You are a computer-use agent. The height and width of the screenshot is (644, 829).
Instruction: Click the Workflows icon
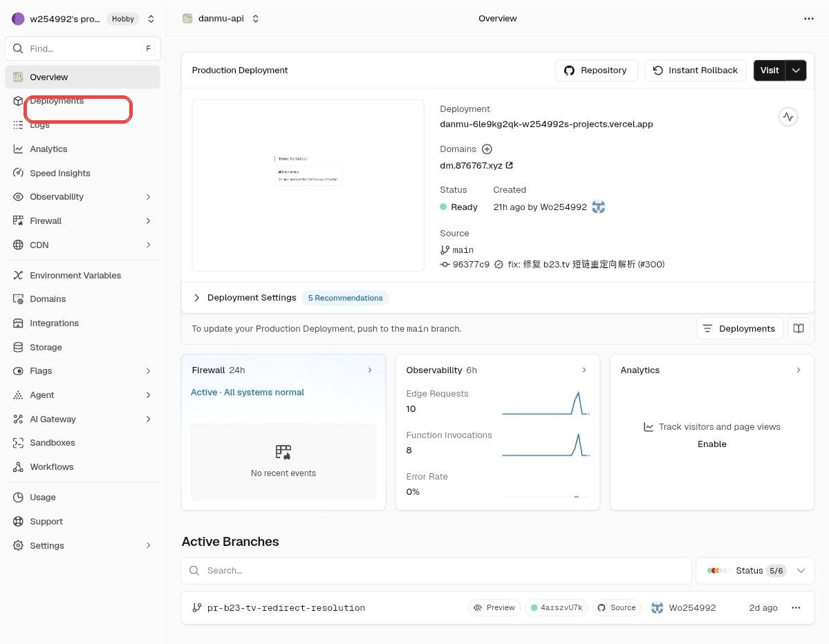[18, 467]
